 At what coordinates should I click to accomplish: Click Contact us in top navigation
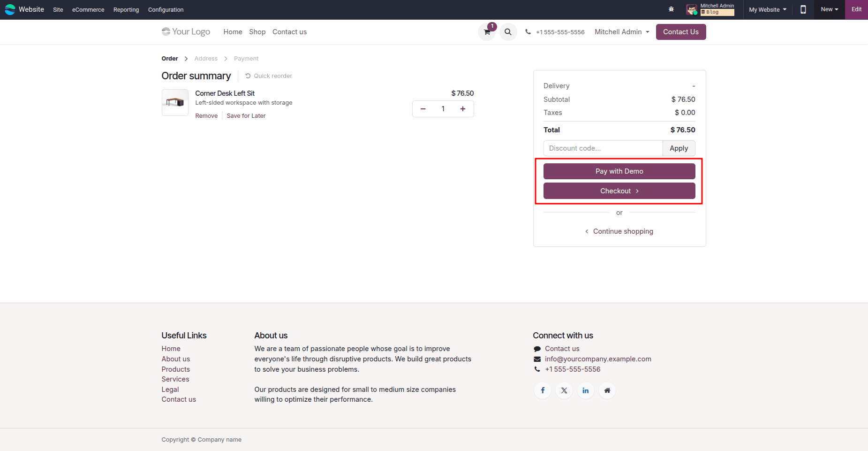289,32
